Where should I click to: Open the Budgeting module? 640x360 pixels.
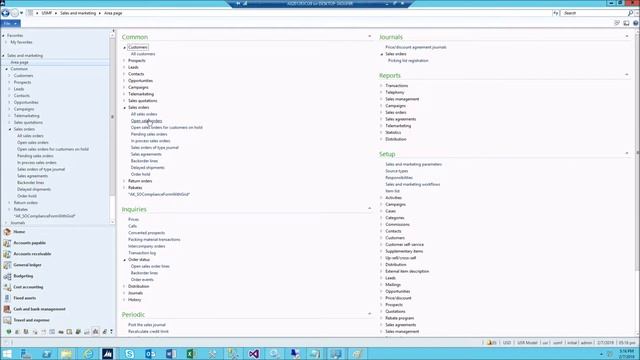(x=23, y=276)
